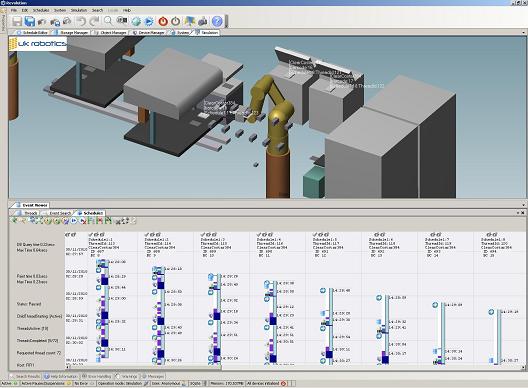Click the green back arrow in Schedules toolbar
The height and width of the screenshot is (388, 528).
[x=14, y=221]
